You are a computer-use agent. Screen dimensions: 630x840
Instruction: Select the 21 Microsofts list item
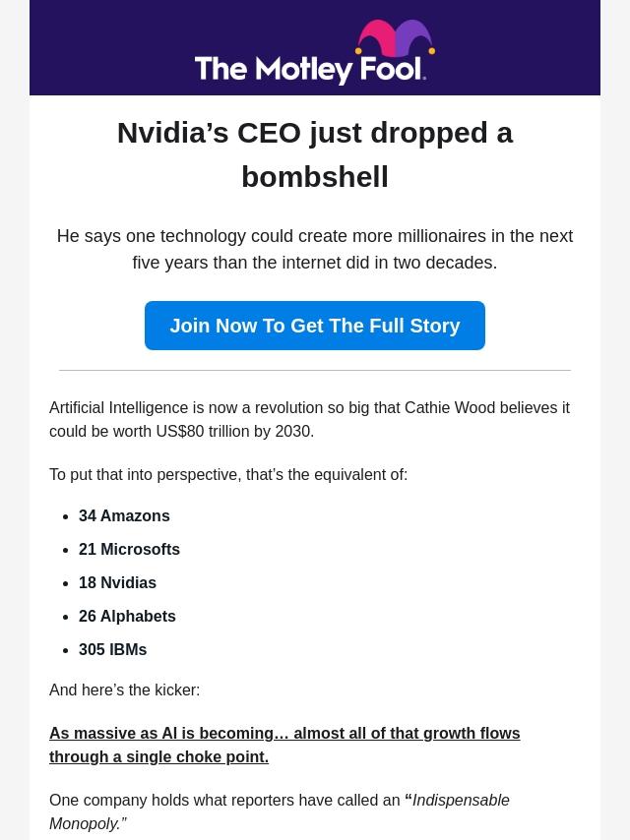[129, 549]
